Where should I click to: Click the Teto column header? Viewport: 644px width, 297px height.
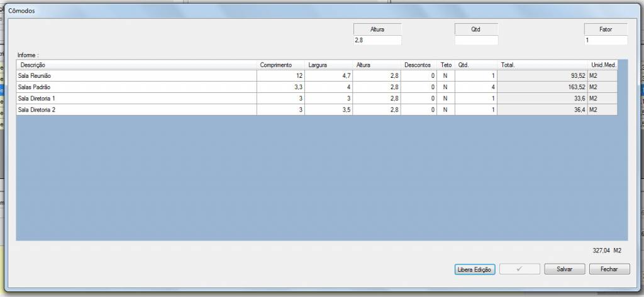(446, 65)
